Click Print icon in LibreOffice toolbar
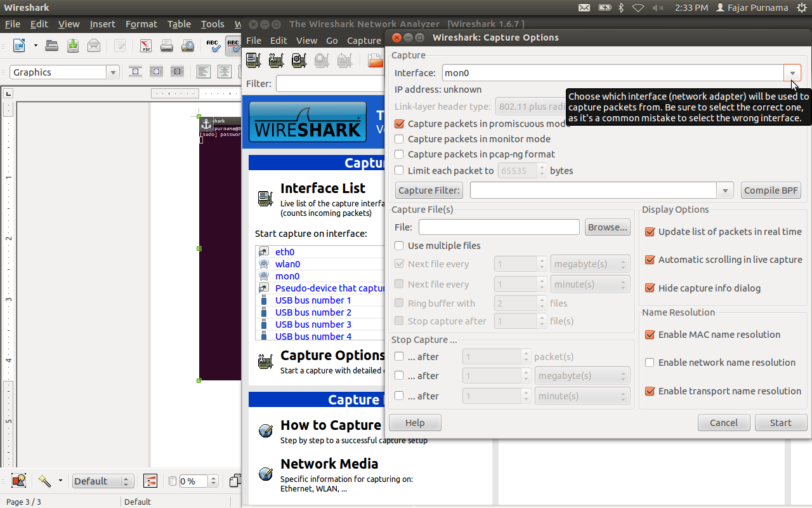Viewport: 812px width, 508px height. tap(167, 46)
